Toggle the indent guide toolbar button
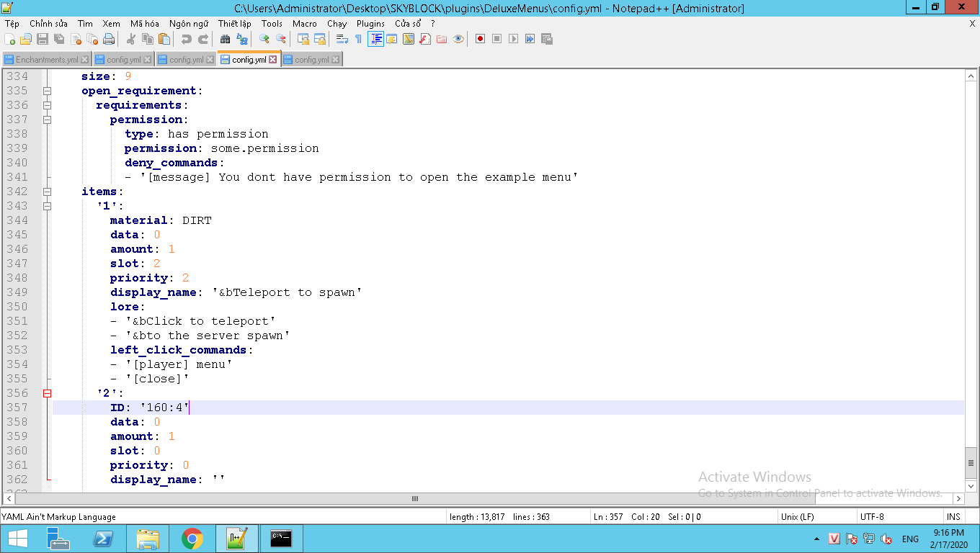Image resolution: width=980 pixels, height=553 pixels. tap(375, 39)
